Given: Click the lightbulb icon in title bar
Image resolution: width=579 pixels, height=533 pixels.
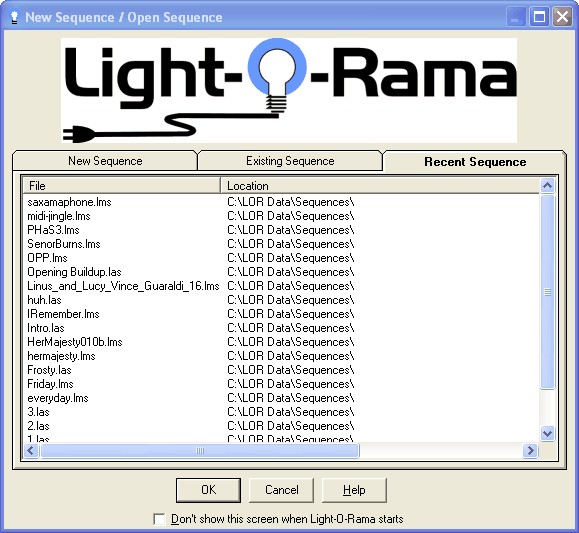Looking at the screenshot, I should point(14,17).
